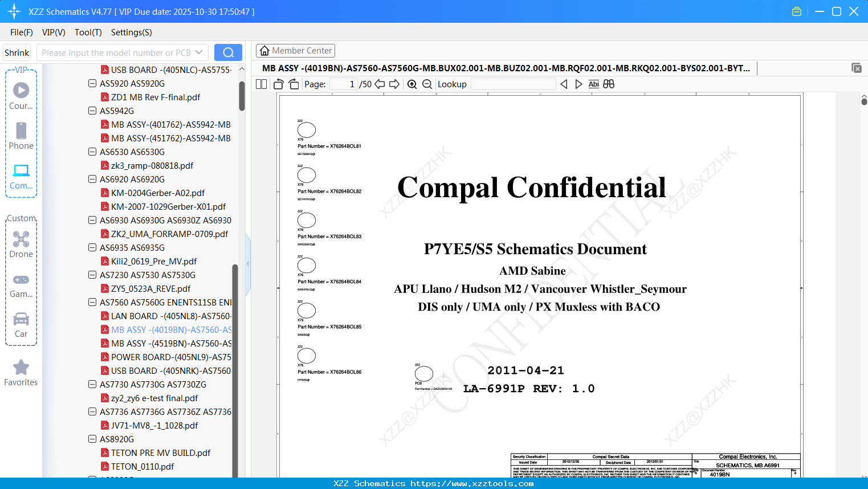The height and width of the screenshot is (489, 868).
Task: Click the detach-window icon beside the document tab
Action: (x=857, y=68)
